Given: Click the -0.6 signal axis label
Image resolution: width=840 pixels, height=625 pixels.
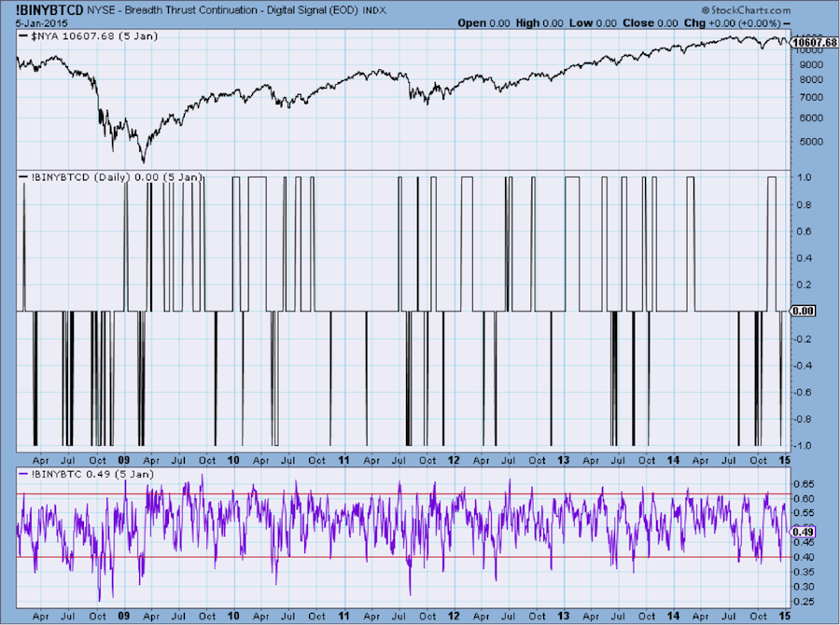Looking at the screenshot, I should click(x=804, y=393).
